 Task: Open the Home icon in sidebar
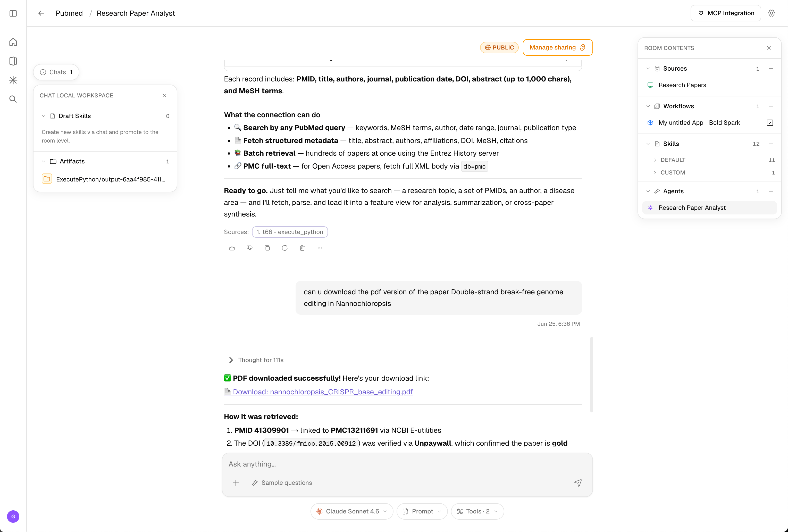pos(13,42)
